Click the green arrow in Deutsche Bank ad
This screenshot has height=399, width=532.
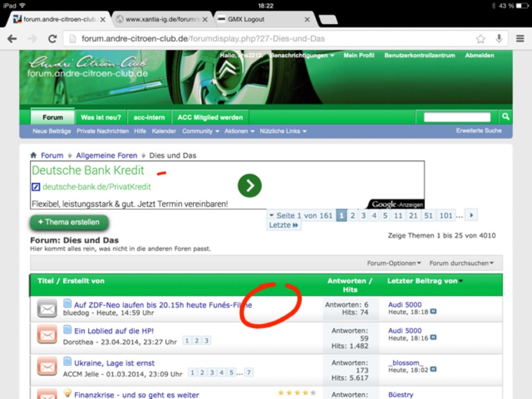coord(250,186)
